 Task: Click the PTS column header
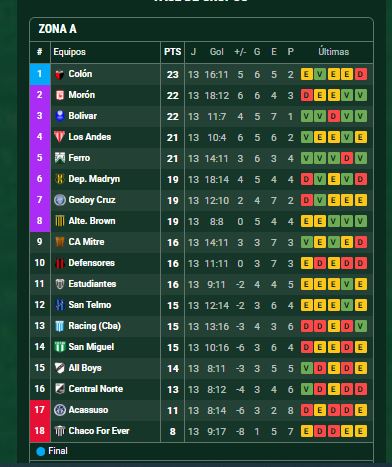[x=173, y=52]
